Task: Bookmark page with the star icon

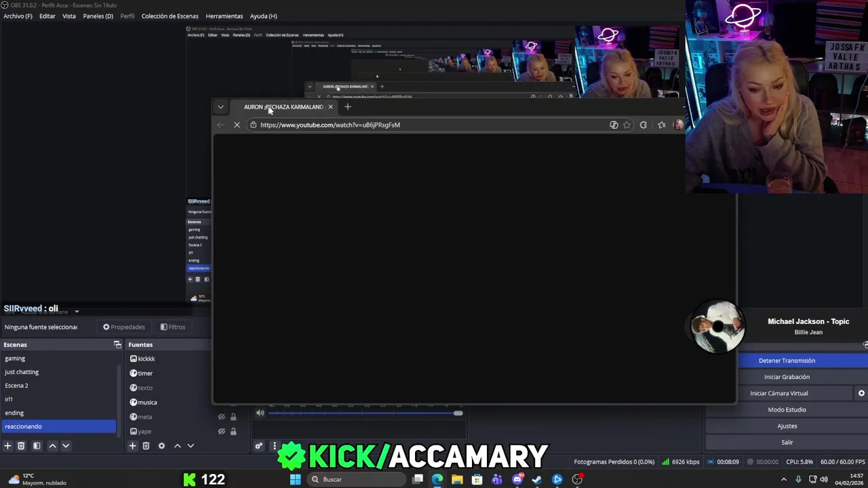Action: (627, 125)
